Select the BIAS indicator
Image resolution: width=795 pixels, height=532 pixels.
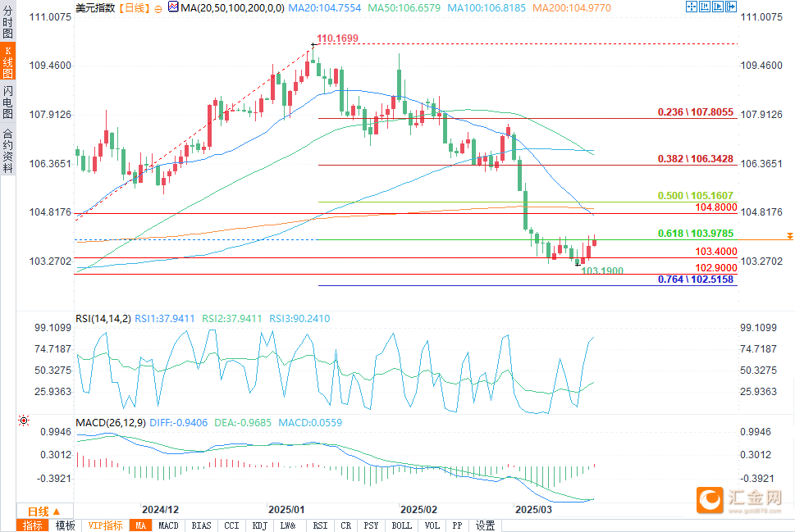pos(201,525)
